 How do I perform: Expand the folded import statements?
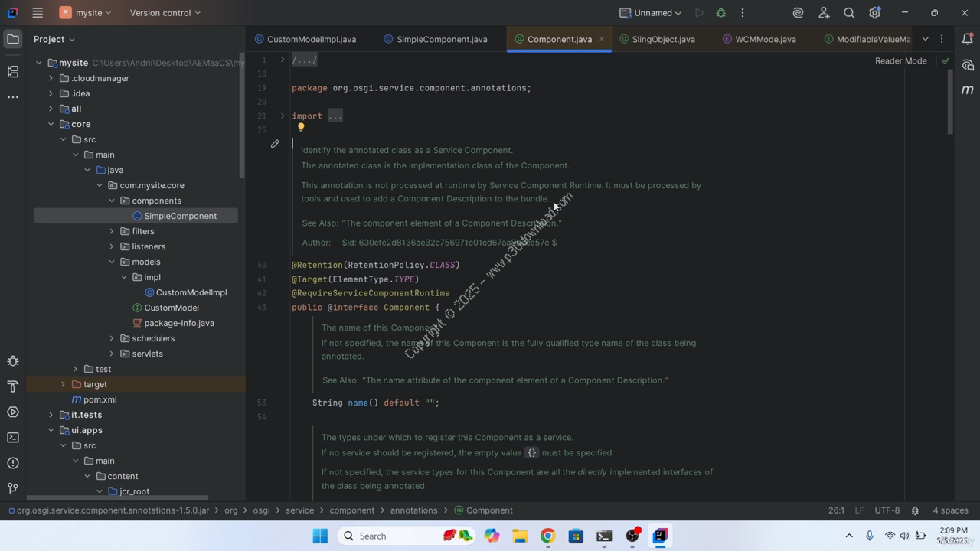click(x=283, y=116)
